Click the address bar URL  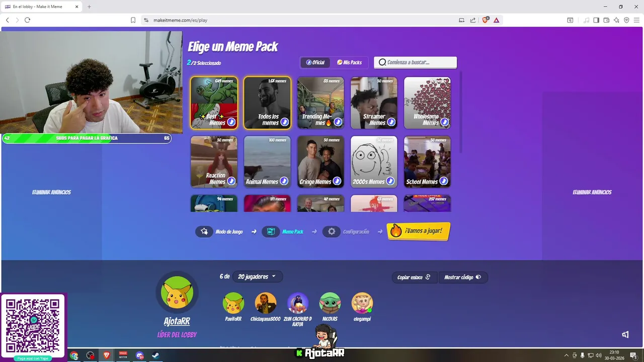(180, 20)
